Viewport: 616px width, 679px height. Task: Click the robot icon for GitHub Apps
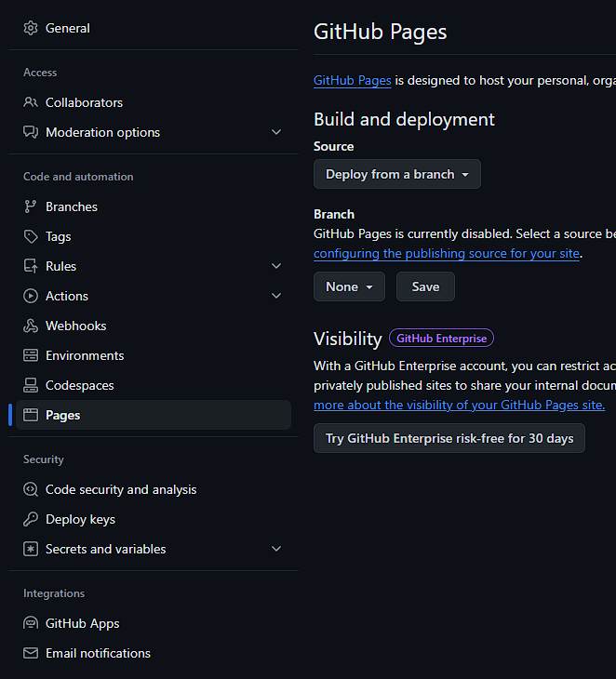click(31, 623)
